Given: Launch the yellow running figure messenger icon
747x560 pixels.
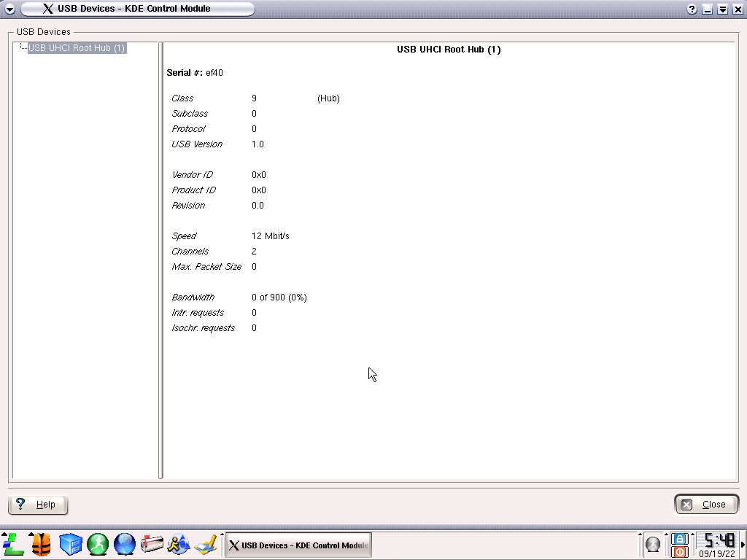Looking at the screenshot, I should [x=179, y=545].
